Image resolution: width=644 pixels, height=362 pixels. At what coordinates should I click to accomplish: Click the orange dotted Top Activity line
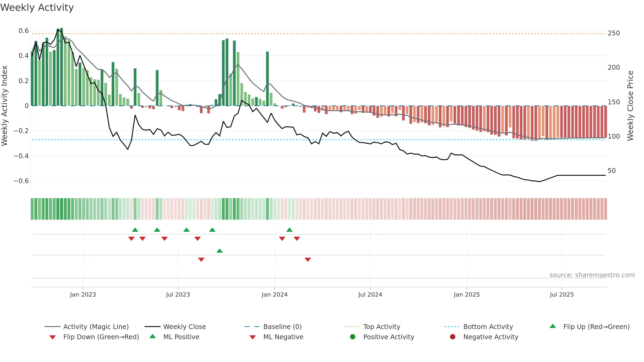(x=319, y=34)
